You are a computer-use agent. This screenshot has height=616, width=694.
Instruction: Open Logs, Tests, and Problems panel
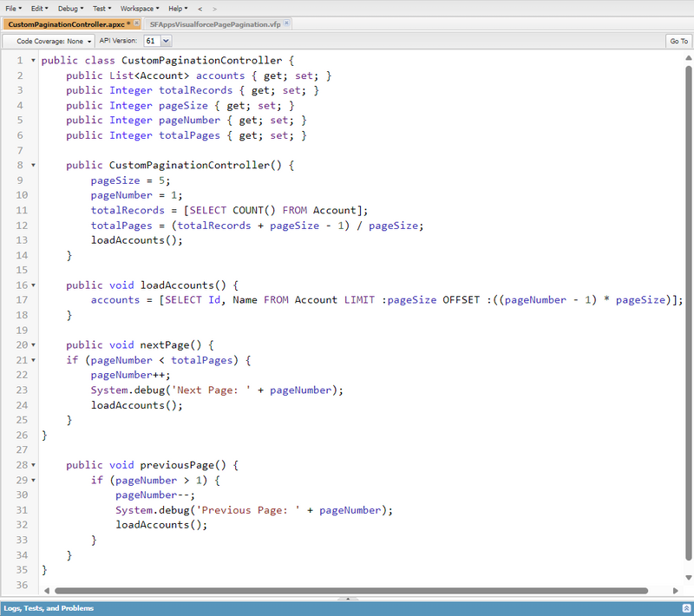49,608
